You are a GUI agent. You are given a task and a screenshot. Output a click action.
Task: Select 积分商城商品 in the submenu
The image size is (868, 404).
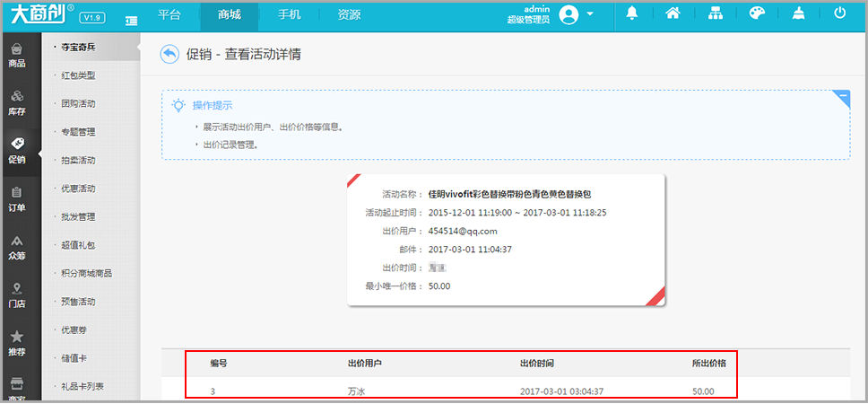(x=86, y=273)
